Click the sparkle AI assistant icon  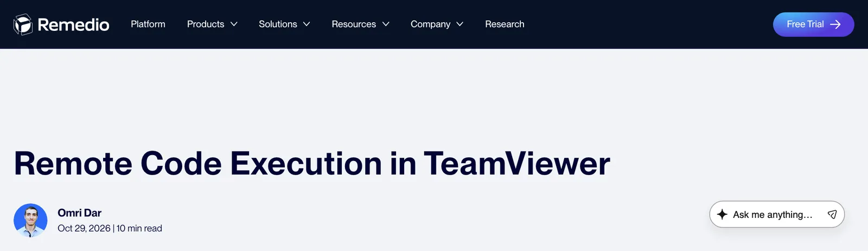pyautogui.click(x=722, y=214)
